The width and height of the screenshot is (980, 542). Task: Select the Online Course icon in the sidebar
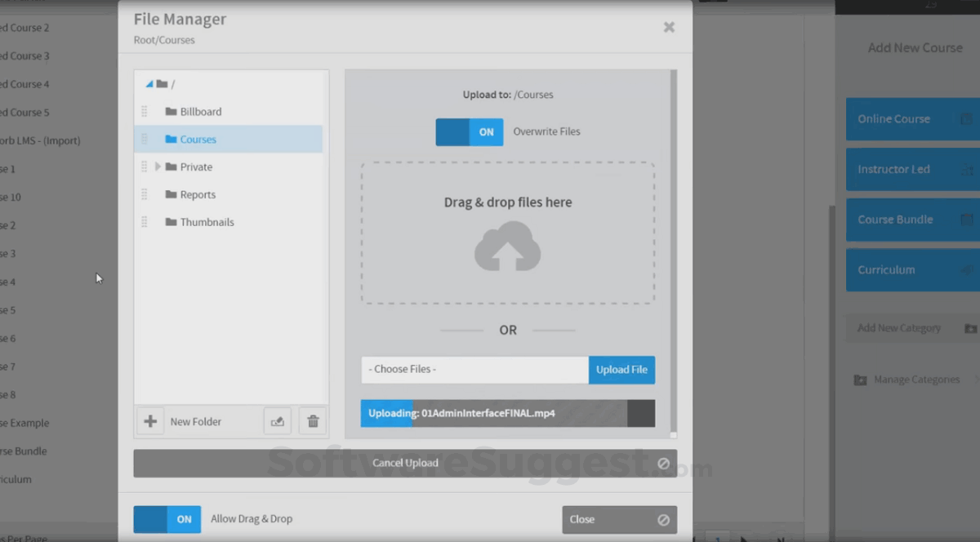coord(967,118)
